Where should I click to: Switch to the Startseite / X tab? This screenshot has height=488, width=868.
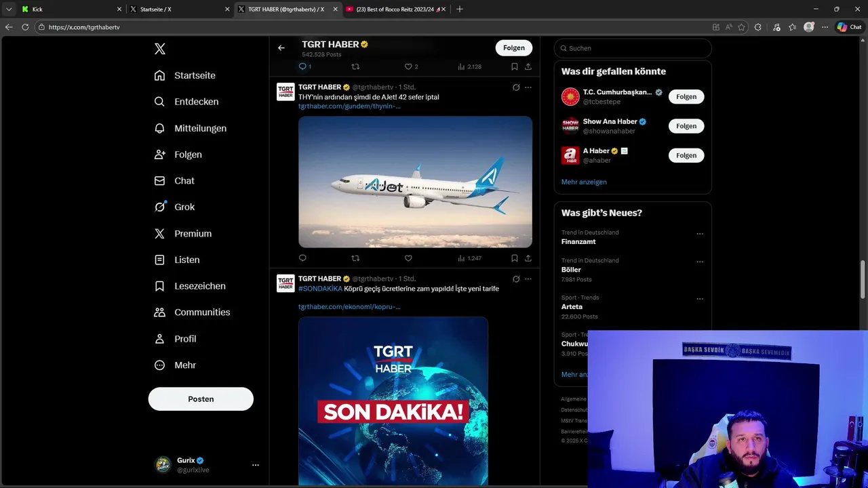tap(180, 9)
